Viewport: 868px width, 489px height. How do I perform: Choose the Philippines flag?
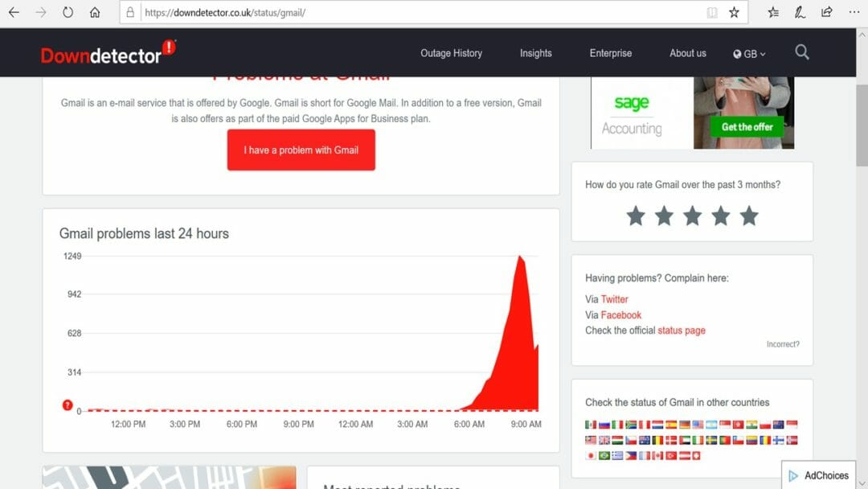[631, 456]
